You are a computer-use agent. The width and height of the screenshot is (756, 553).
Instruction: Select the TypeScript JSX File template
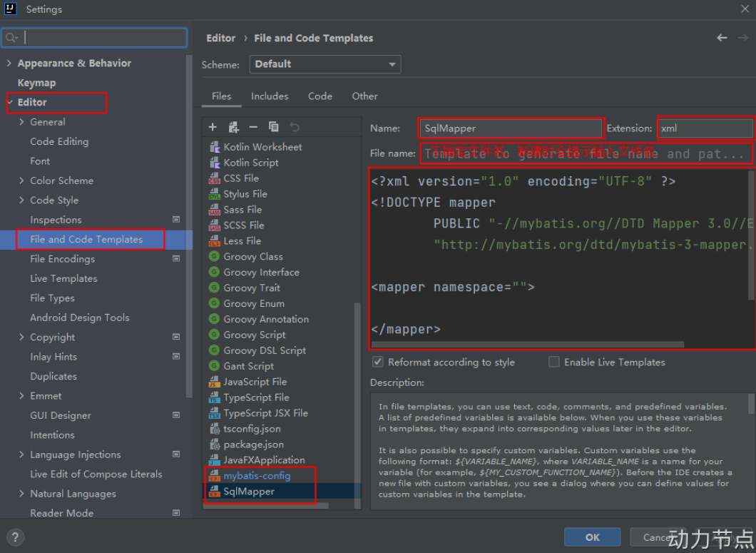click(265, 413)
